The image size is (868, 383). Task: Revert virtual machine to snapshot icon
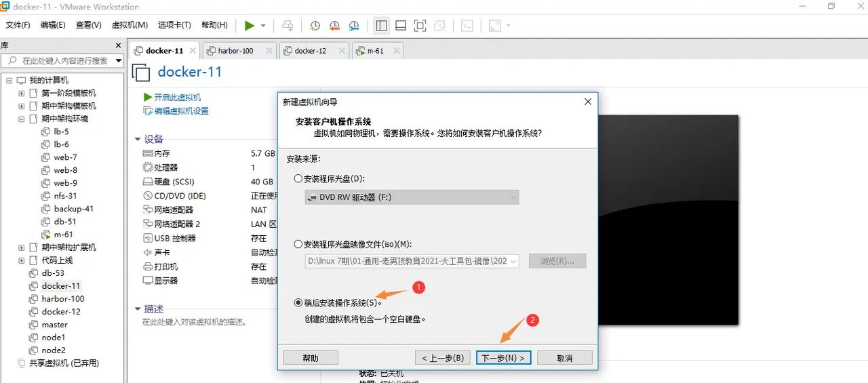tap(334, 26)
